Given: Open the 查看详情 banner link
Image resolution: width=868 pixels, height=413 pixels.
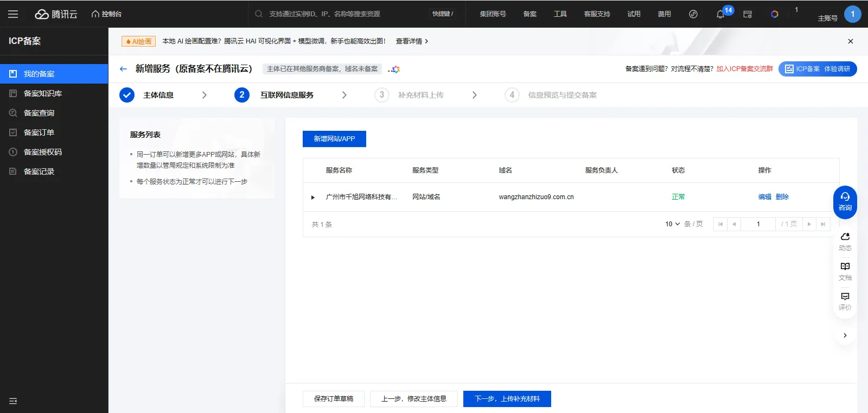Looking at the screenshot, I should click(412, 41).
